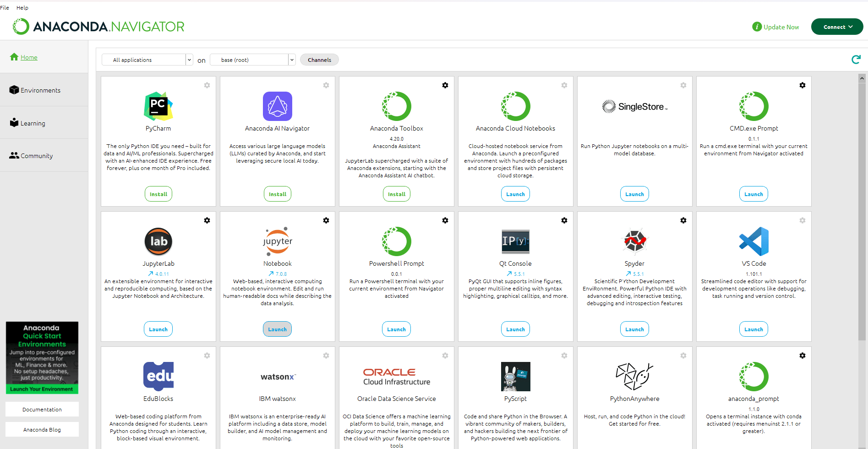Screen dimensions: 868x449
Task: Open the Anaconda Blog button
Action: (42, 429)
